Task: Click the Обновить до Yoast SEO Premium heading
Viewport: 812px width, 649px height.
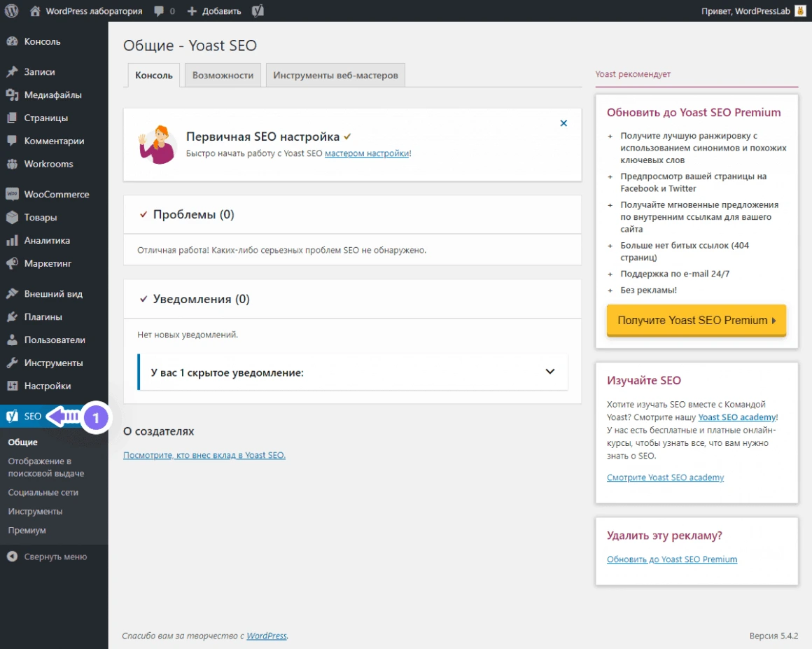Action: 694,113
